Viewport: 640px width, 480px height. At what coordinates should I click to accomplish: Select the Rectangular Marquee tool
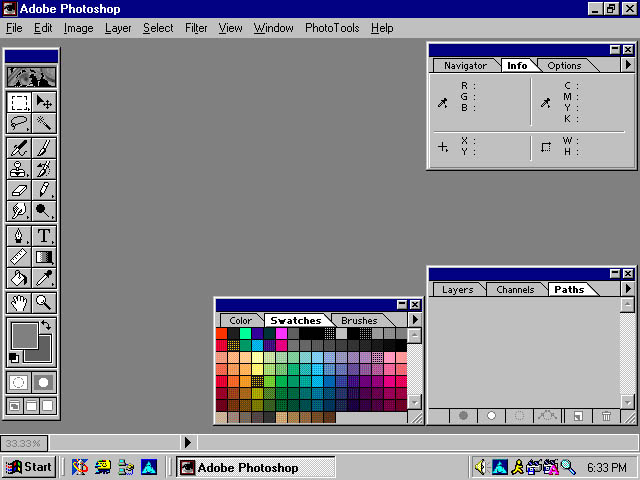[x=19, y=102]
